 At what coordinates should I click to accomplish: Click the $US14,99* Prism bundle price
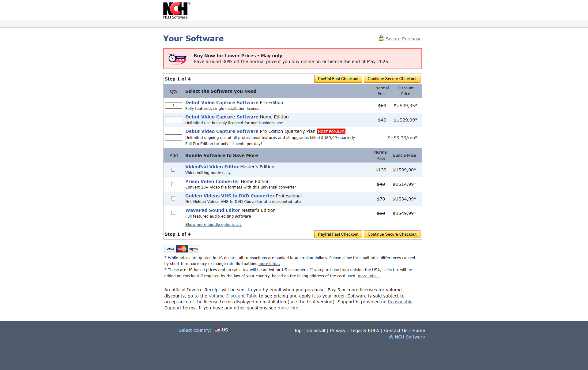(404, 184)
